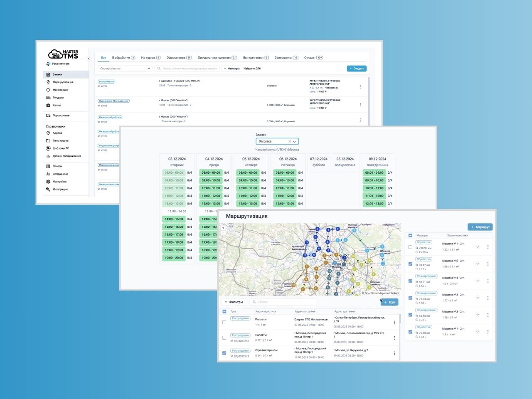Screen dimensions: 532x399
Task: Open Уведомления bell icon in sidebar
Action: (x=48, y=64)
